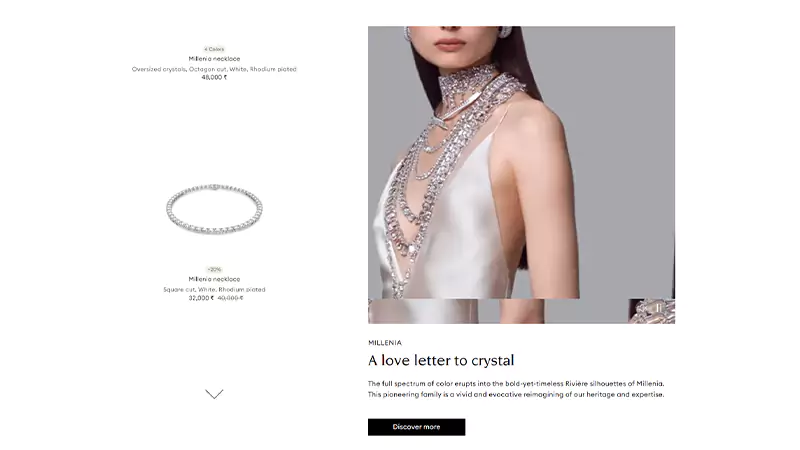The height and width of the screenshot is (450, 800).
Task: Click the crystal close-up corner thumbnail
Action: (652, 311)
